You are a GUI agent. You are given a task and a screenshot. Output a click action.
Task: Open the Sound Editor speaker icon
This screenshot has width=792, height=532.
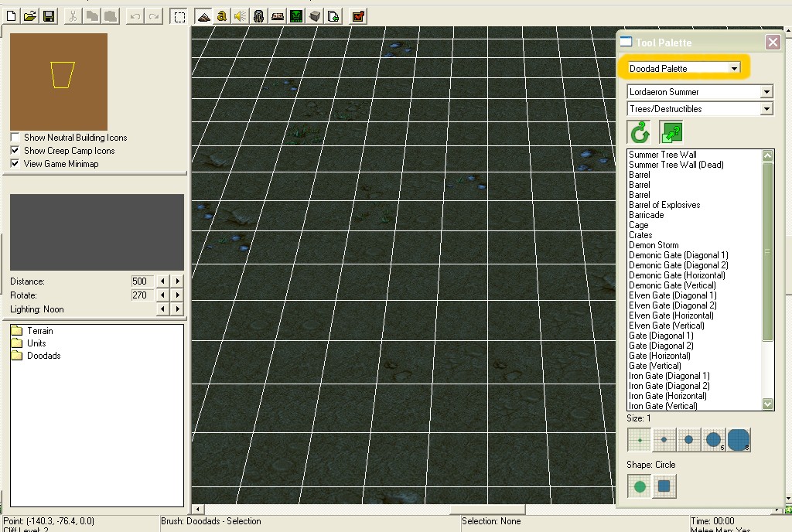click(240, 17)
